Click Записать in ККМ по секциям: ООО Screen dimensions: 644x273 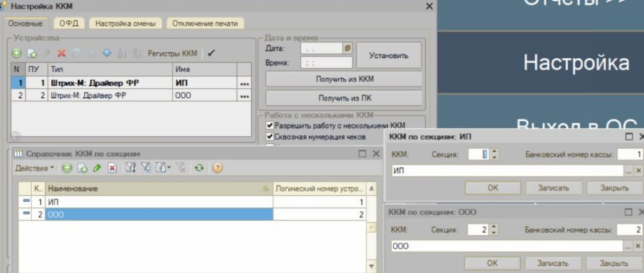click(x=553, y=263)
